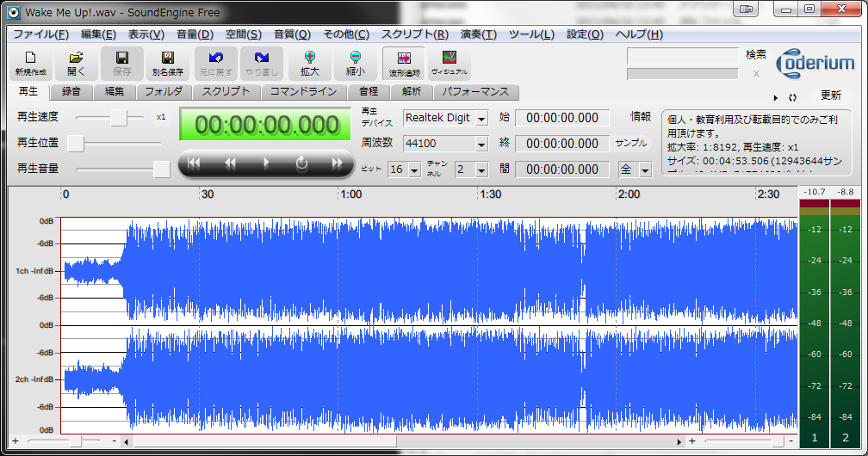The height and width of the screenshot is (456, 868).
Task: Open the 音量(D) menu
Action: pyautogui.click(x=195, y=34)
